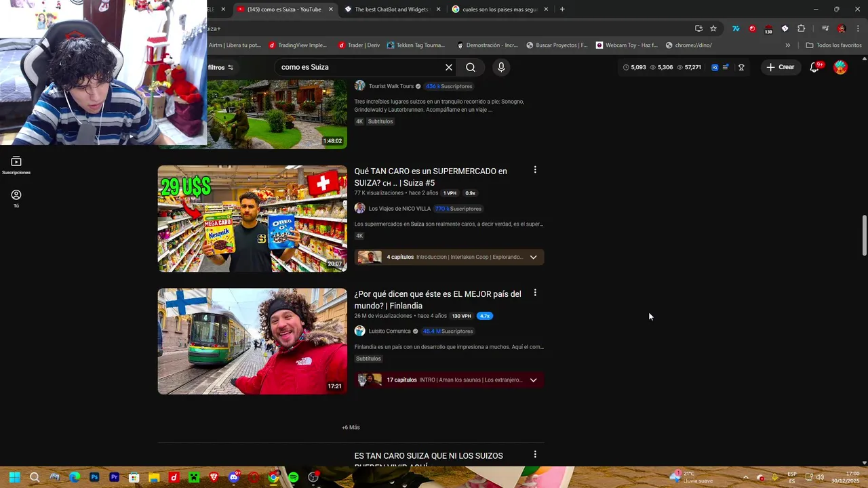Bookmark this page with the star icon
This screenshot has width=868, height=488.
click(713, 28)
